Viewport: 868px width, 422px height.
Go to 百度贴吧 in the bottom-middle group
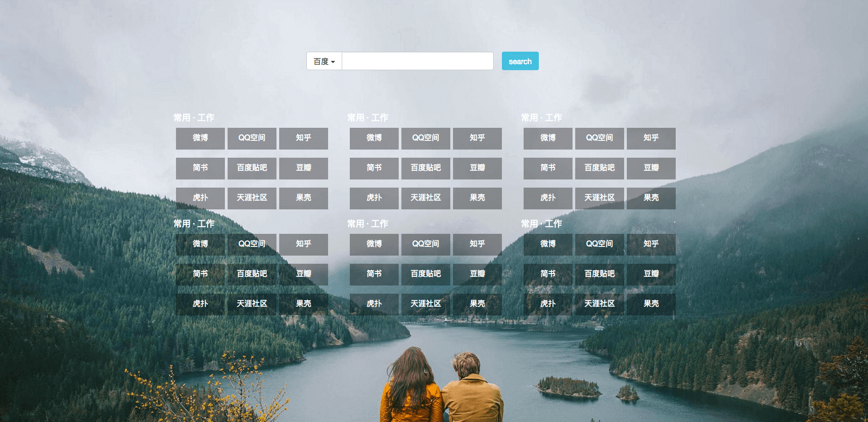click(426, 275)
